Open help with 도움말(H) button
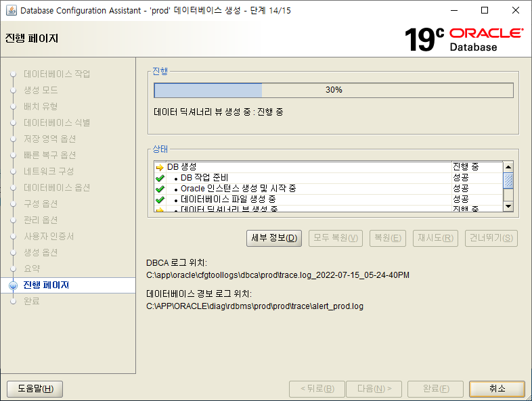The height and width of the screenshot is (401, 532). point(35,388)
